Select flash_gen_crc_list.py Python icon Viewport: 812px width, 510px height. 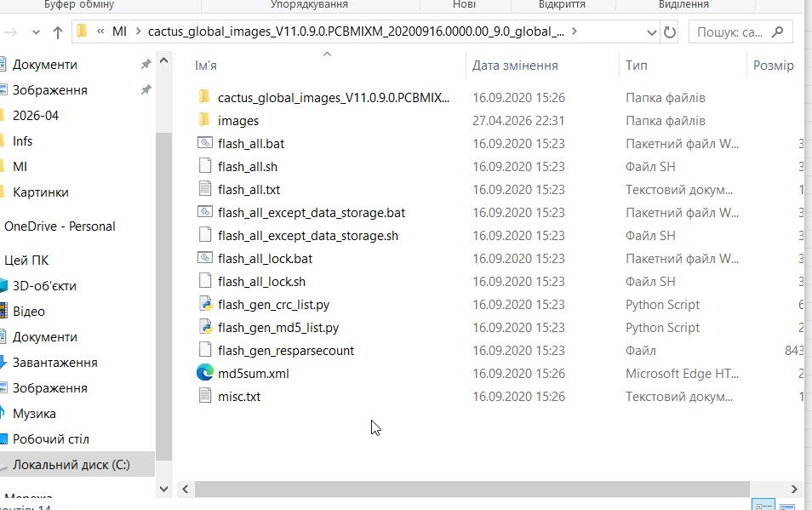[206, 304]
